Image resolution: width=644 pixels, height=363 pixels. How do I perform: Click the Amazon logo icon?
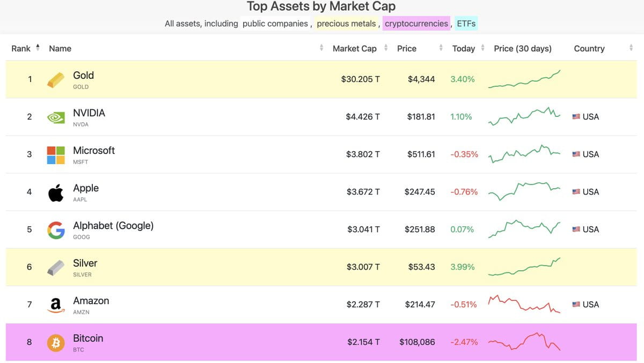coord(56,305)
